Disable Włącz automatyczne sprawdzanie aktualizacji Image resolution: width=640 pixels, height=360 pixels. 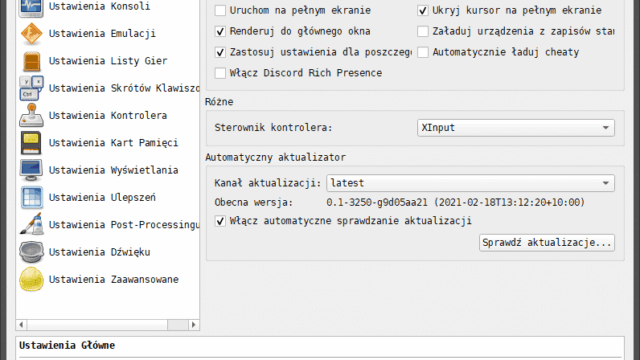click(220, 221)
